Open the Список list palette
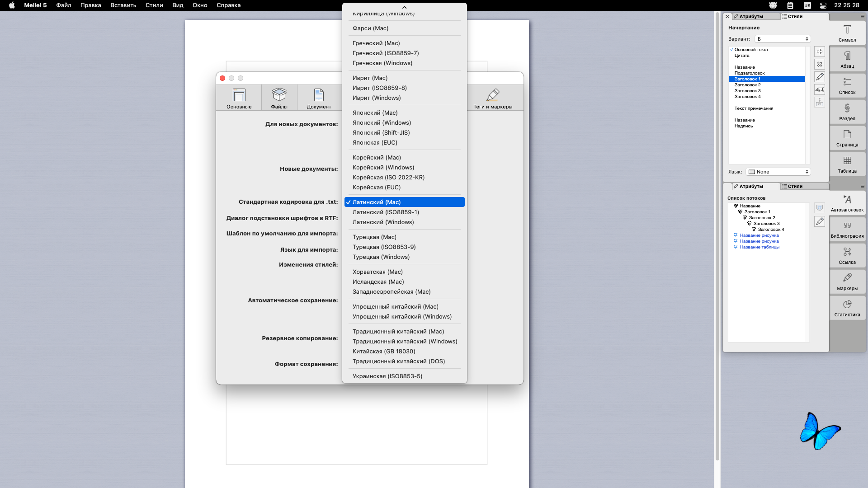This screenshot has height=488, width=868. click(847, 85)
